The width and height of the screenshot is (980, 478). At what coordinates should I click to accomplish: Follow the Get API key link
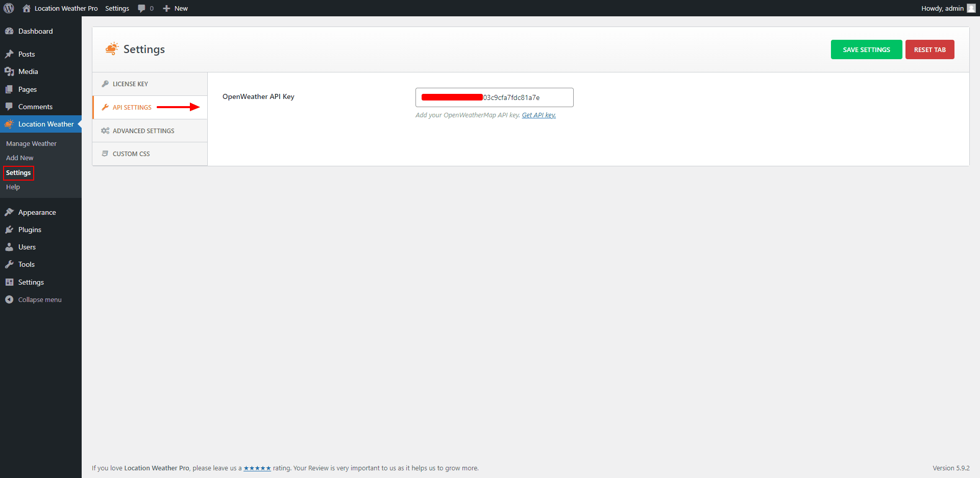tap(538, 115)
